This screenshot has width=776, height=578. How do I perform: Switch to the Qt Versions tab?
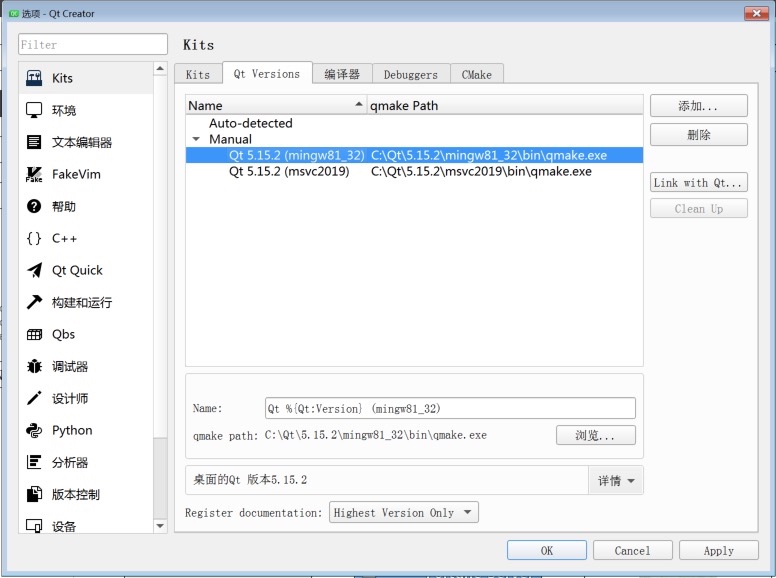pos(267,73)
